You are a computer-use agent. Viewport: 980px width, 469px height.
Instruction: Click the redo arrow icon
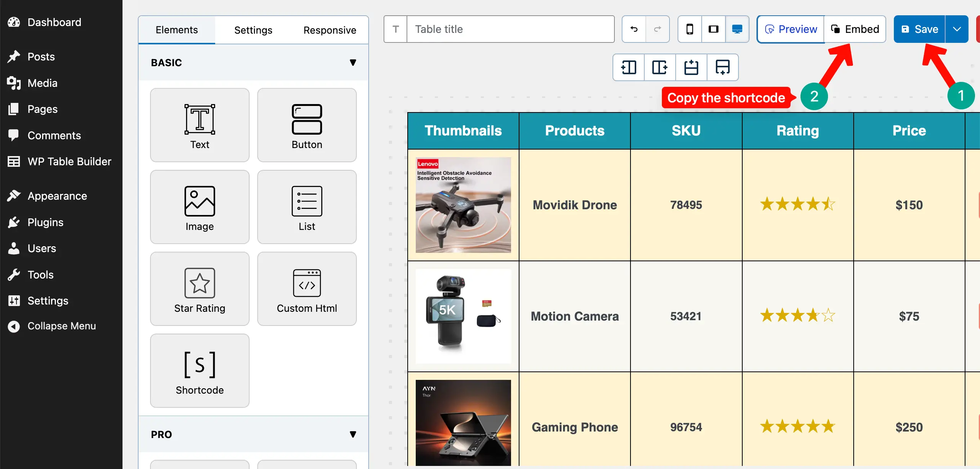pyautogui.click(x=657, y=29)
